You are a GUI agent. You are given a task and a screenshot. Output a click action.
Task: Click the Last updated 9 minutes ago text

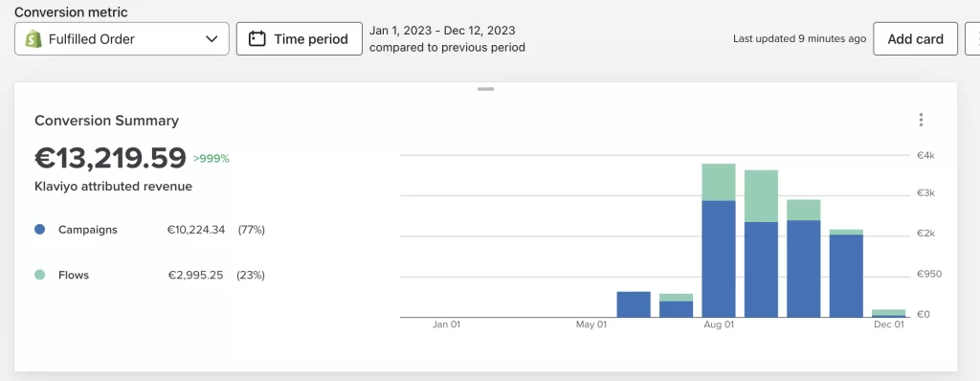click(799, 39)
